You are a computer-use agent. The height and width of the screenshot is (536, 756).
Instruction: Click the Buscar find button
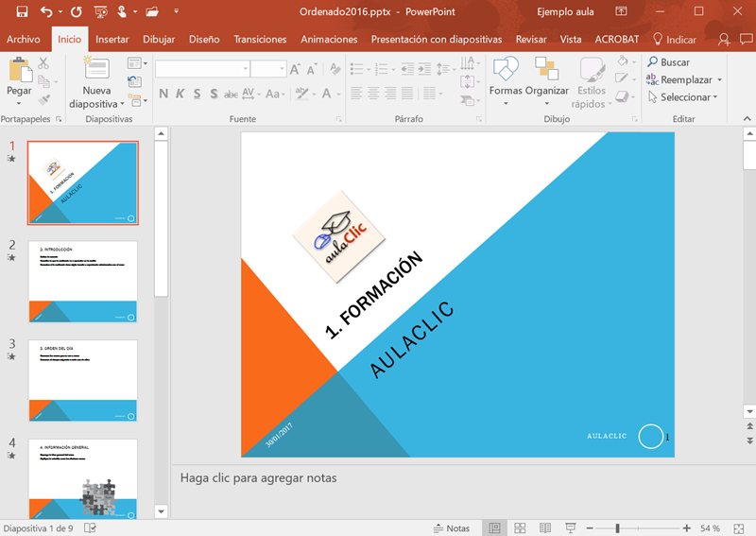[669, 61]
